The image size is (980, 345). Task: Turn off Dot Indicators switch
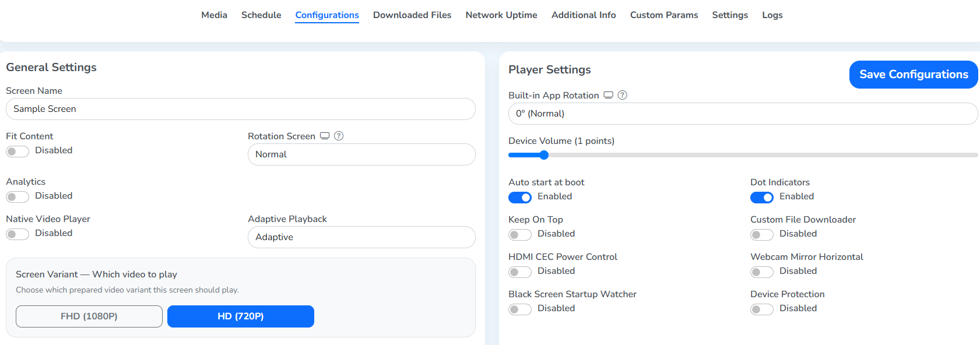[762, 198]
